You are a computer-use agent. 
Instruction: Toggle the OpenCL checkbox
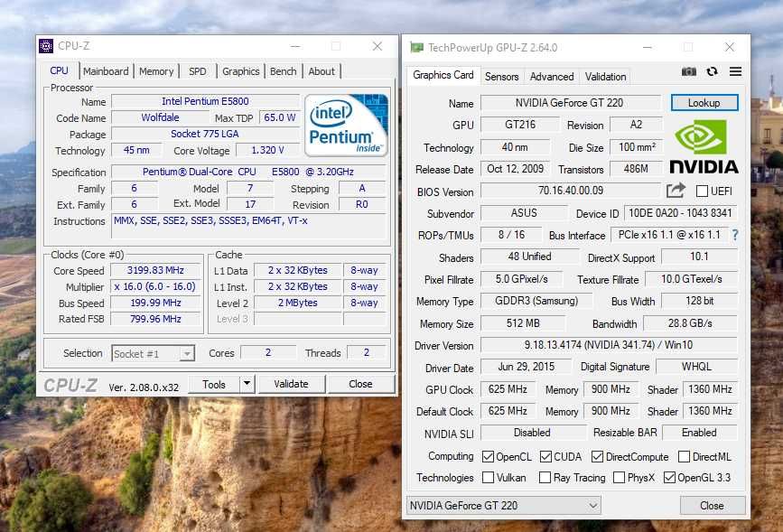pos(488,456)
